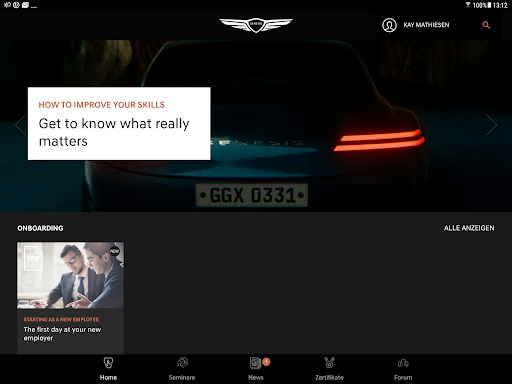Open the Forum icon
This screenshot has width=512, height=384.
(403, 363)
